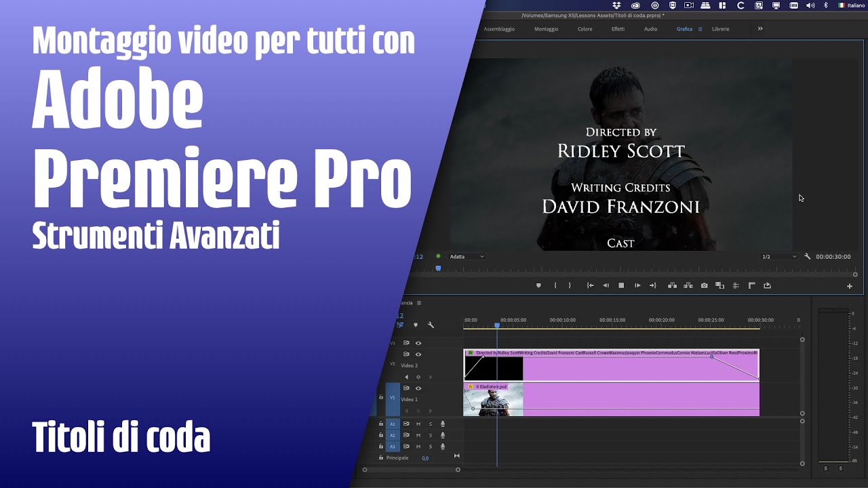Image resolution: width=868 pixels, height=488 pixels.
Task: Step back one frame
Action: coord(606,285)
